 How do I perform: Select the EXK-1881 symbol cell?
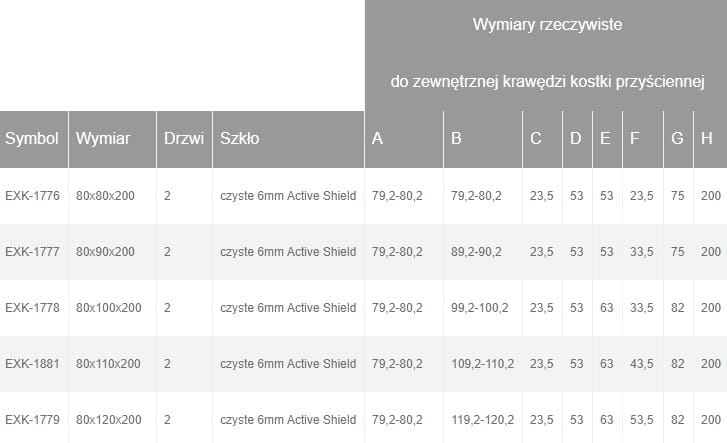31,364
